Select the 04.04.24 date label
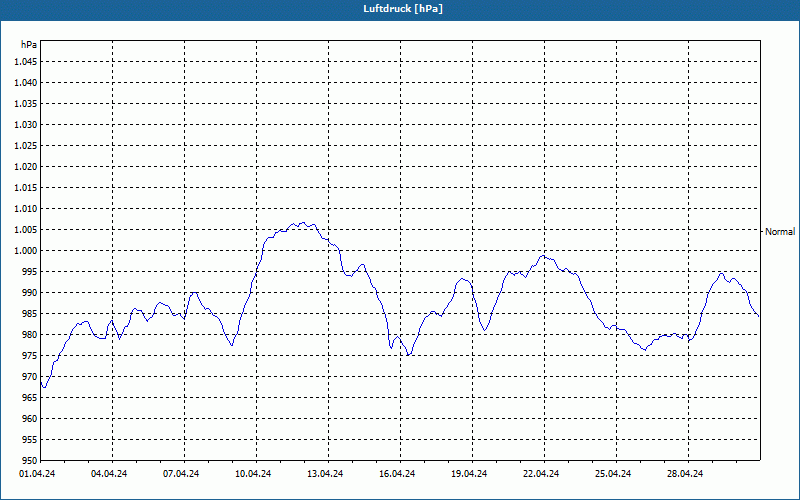Screen dimensions: 800x500 109,474
